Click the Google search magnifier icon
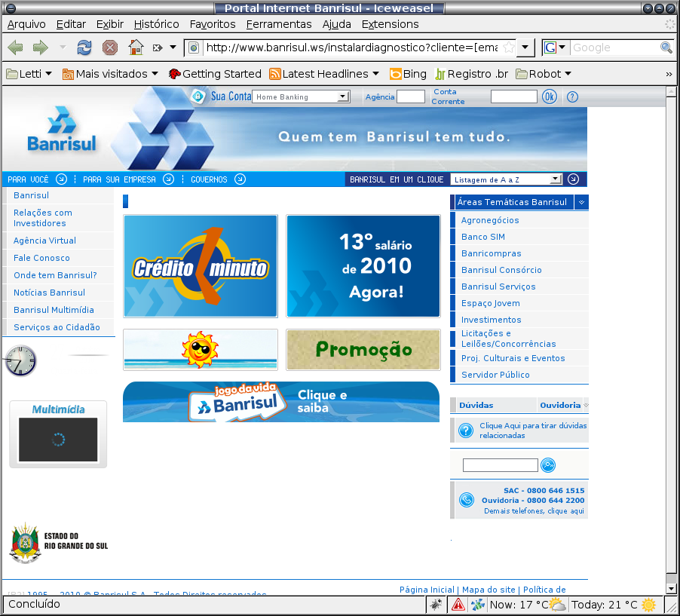This screenshot has height=616, width=680. [666, 48]
